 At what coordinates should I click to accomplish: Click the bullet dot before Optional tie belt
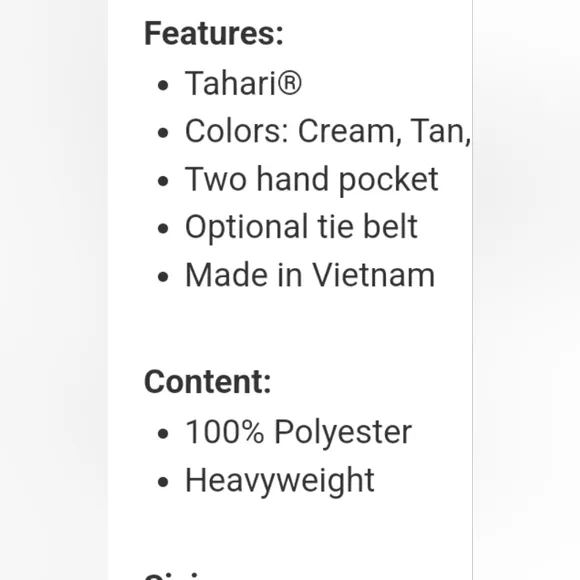point(163,229)
